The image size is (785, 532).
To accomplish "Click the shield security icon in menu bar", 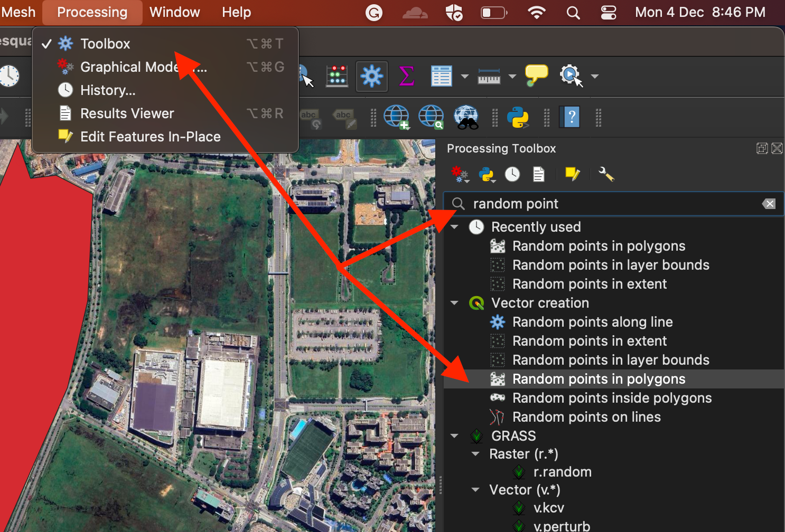I will pyautogui.click(x=454, y=12).
